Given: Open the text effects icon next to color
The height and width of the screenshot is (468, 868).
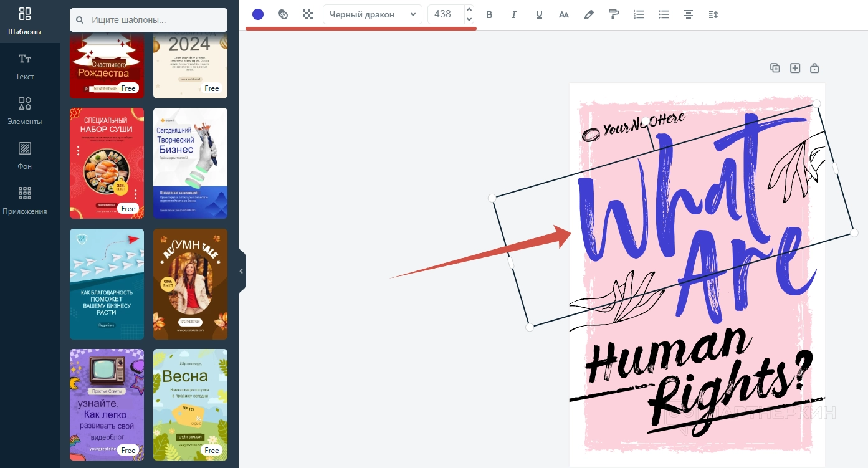Looking at the screenshot, I should (283, 14).
